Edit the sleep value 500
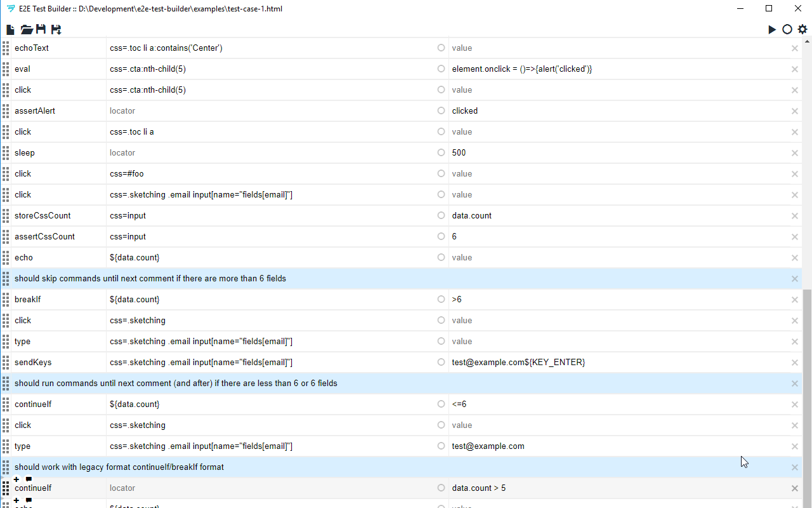The height and width of the screenshot is (508, 812). [x=619, y=153]
